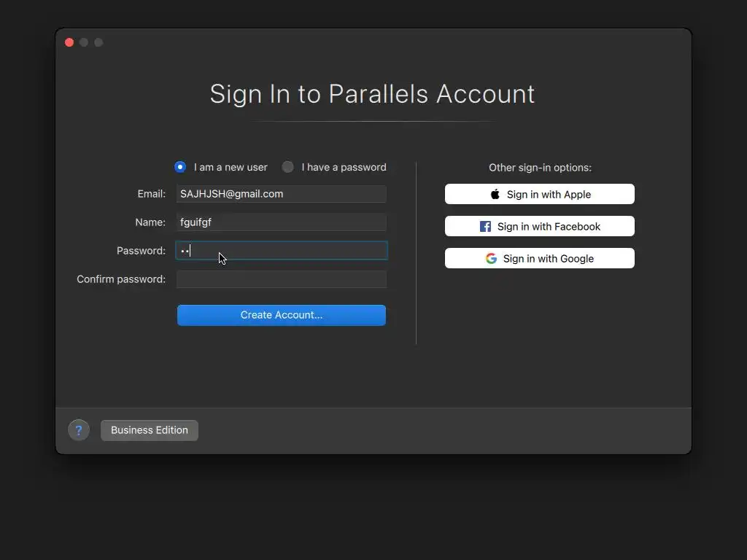Sign in with Google
This screenshot has width=747, height=560.
[540, 258]
